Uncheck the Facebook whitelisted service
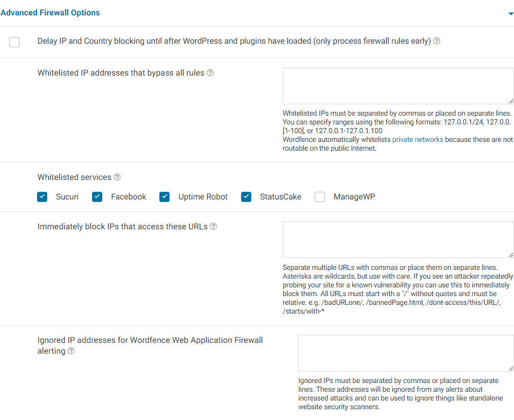The image size is (514, 420). tap(97, 197)
